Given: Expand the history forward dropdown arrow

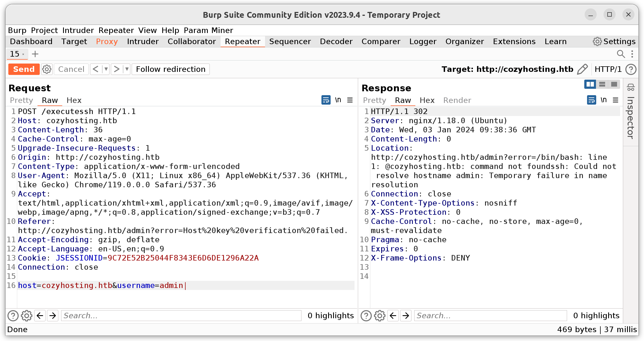Looking at the screenshot, I should 127,69.
